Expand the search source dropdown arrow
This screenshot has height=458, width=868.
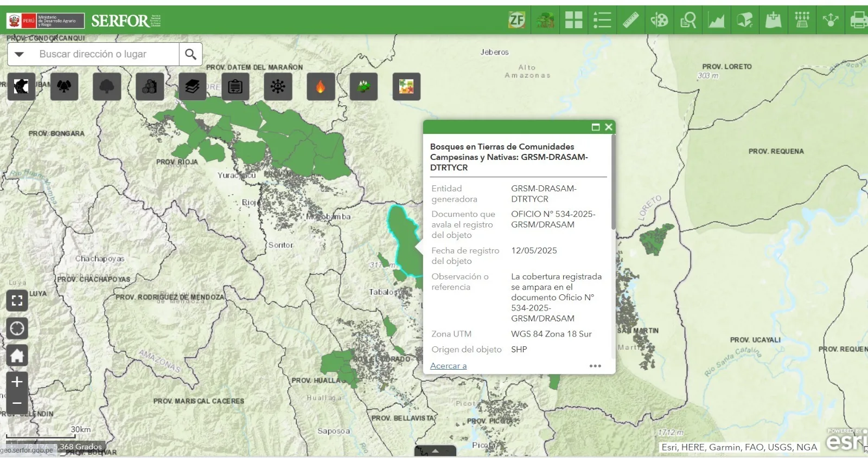click(20, 54)
